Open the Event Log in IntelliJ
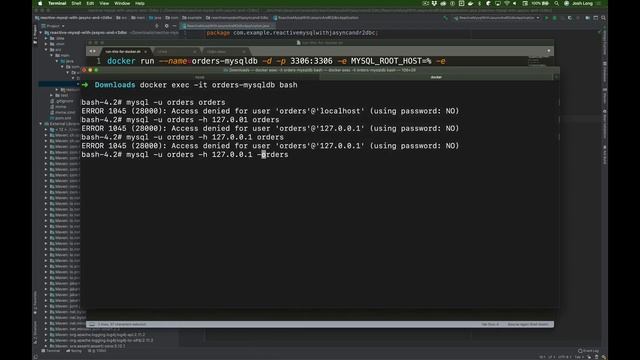The height and width of the screenshot is (360, 640). coord(588,351)
